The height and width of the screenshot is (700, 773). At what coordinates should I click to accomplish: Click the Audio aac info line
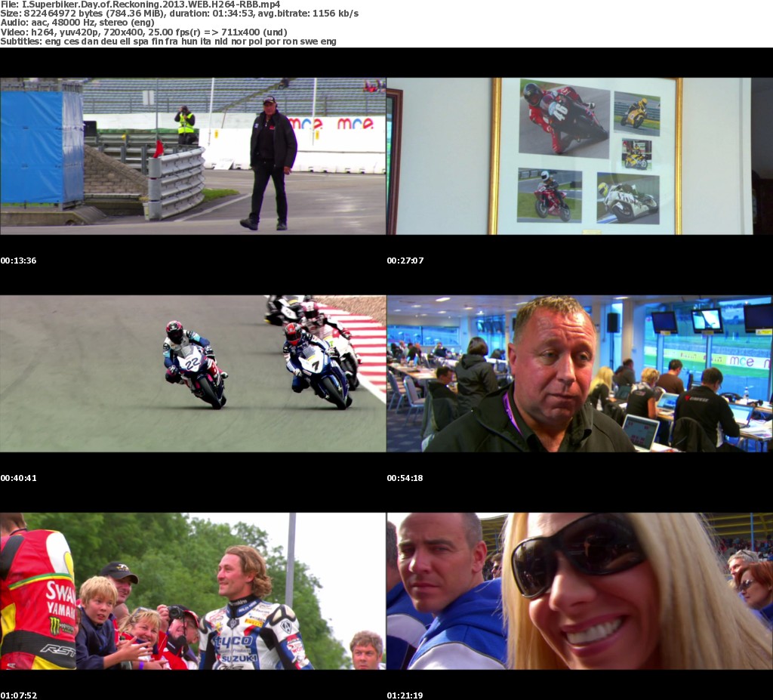[78, 23]
